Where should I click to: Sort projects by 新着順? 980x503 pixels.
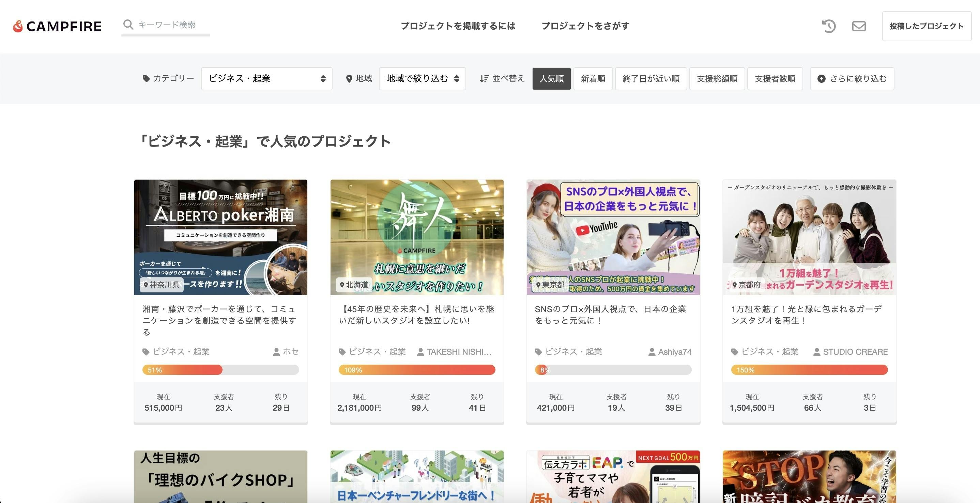tap(593, 79)
